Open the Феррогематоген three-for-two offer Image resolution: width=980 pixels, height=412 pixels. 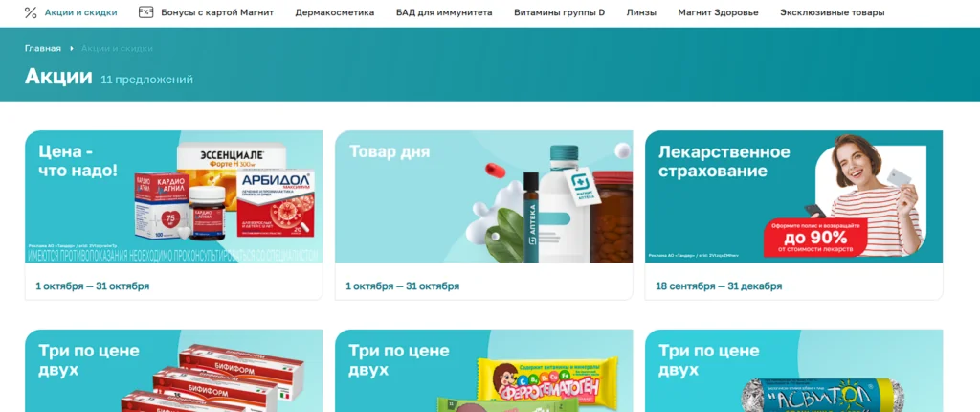coord(483,371)
